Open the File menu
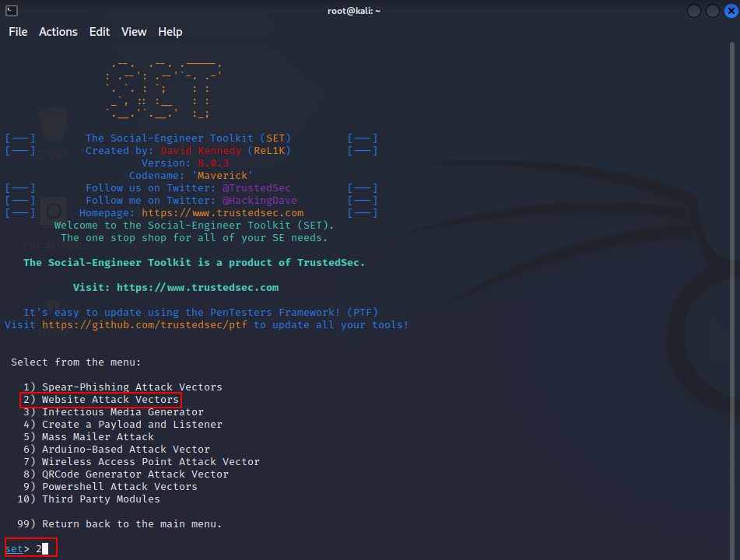The height and width of the screenshot is (560, 740). pos(18,32)
